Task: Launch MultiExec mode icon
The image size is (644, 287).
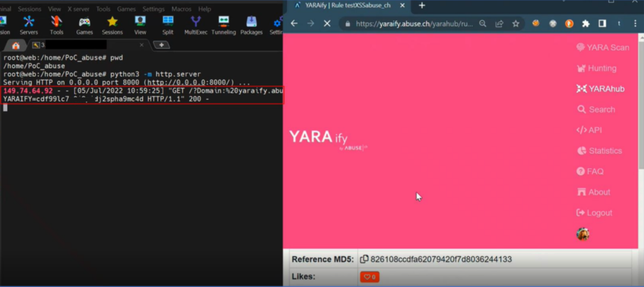Action: tap(196, 26)
